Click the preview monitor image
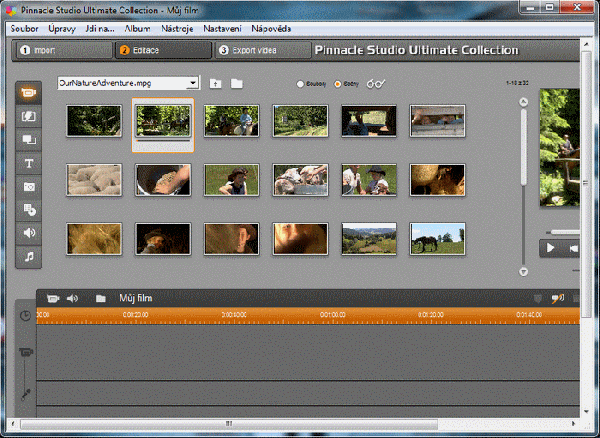This screenshot has height=438, width=600. 559,148
